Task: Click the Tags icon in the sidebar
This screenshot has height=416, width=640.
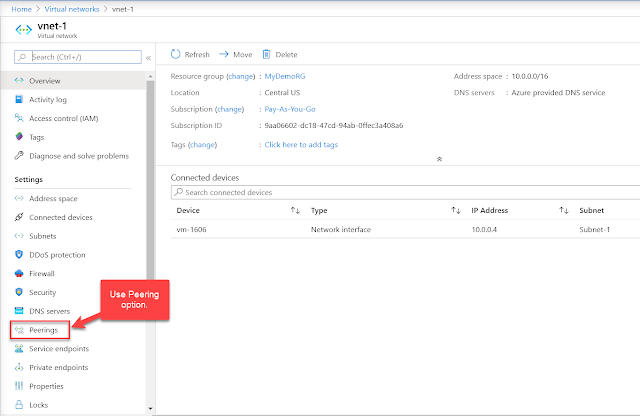Action: tap(19, 136)
